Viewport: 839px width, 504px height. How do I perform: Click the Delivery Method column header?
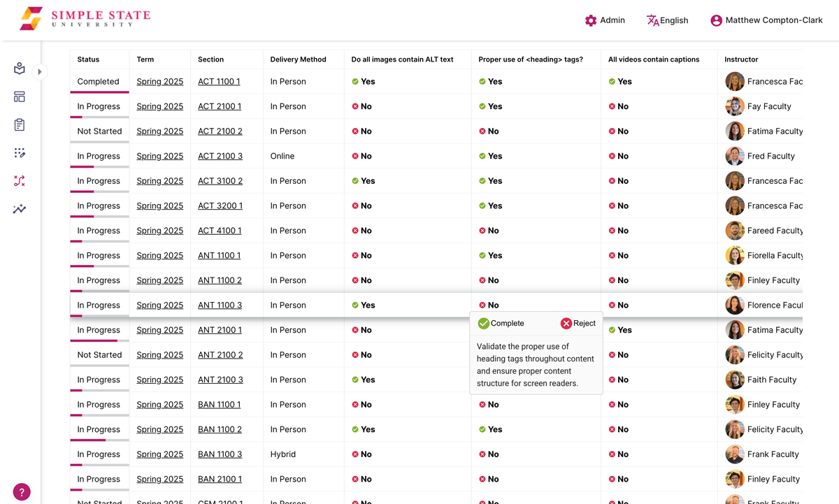point(299,59)
